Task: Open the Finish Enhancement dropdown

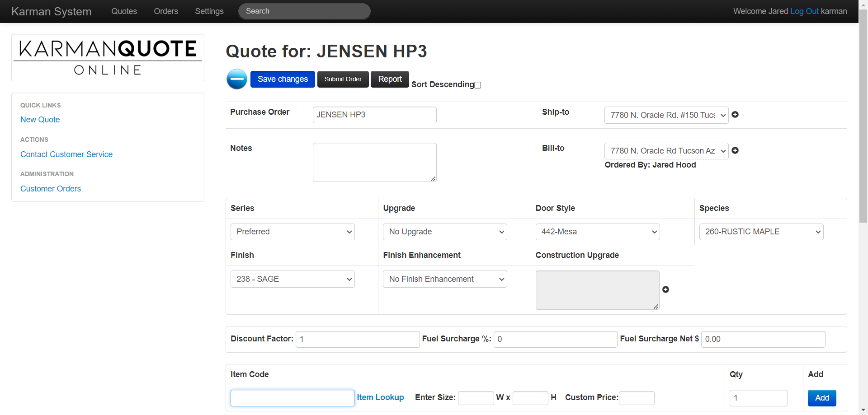Action: [x=445, y=279]
